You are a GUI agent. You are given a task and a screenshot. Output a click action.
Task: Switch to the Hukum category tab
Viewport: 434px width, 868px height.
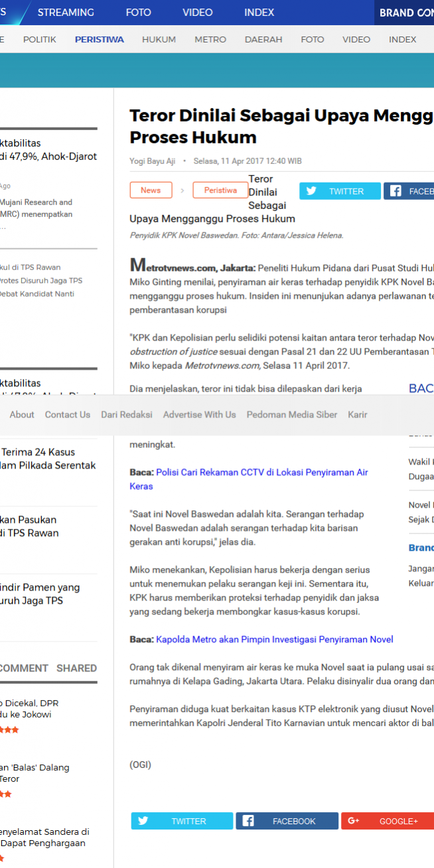pyautogui.click(x=159, y=40)
